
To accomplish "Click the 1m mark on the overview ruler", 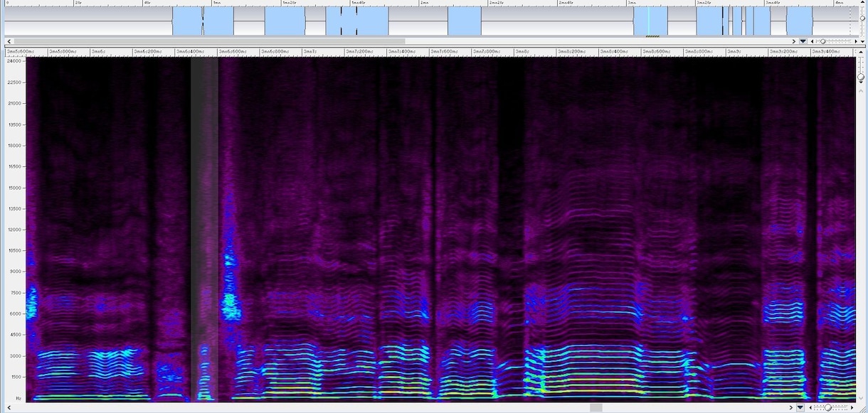I will [x=216, y=3].
